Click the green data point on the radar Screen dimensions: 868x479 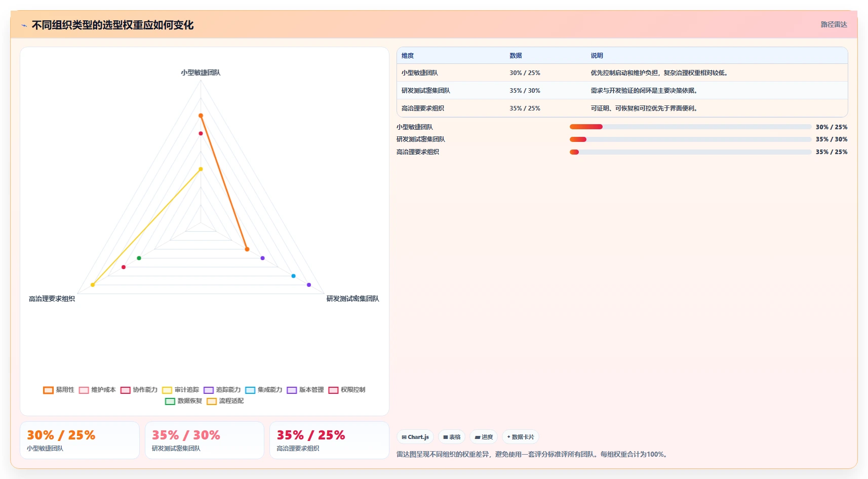[139, 258]
